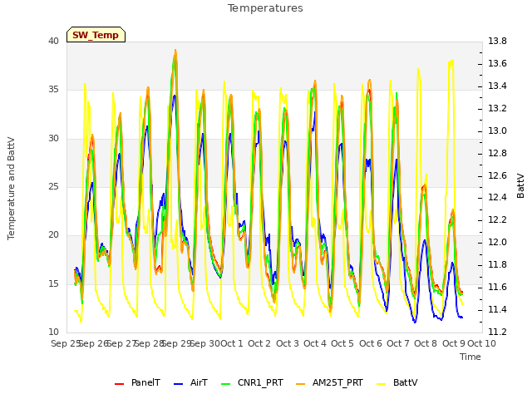The image size is (532, 399).
Task: Click the green CNR1_PRT legend swatch
Action: (225, 384)
